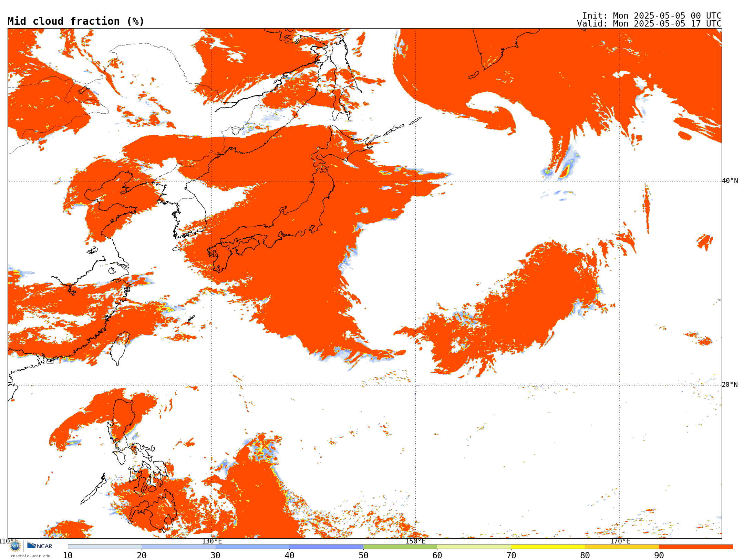This screenshot has height=560, width=744.
Task: Click the 20°N latitude label
Action: click(730, 385)
